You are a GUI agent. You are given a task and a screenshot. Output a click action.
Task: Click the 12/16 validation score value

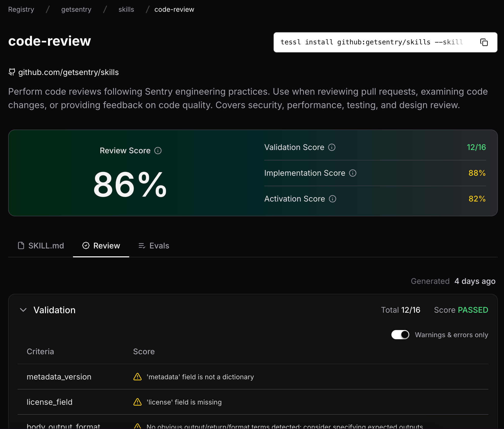coord(476,147)
